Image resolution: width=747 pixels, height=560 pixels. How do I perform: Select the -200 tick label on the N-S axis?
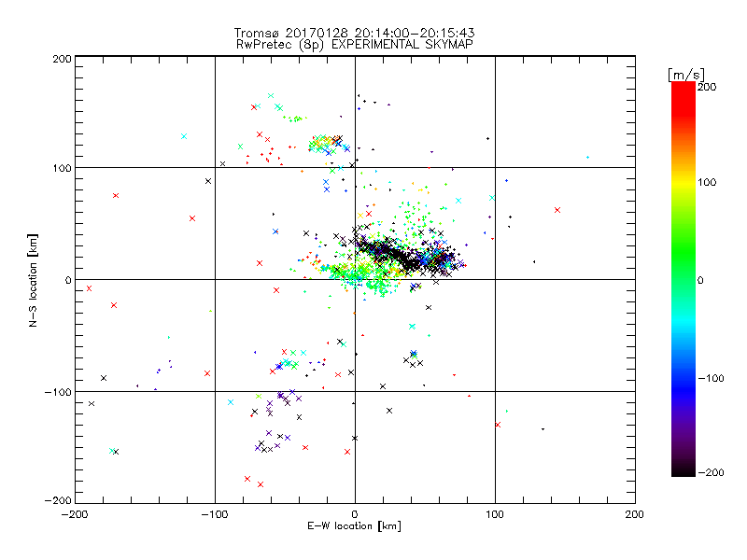point(58,500)
